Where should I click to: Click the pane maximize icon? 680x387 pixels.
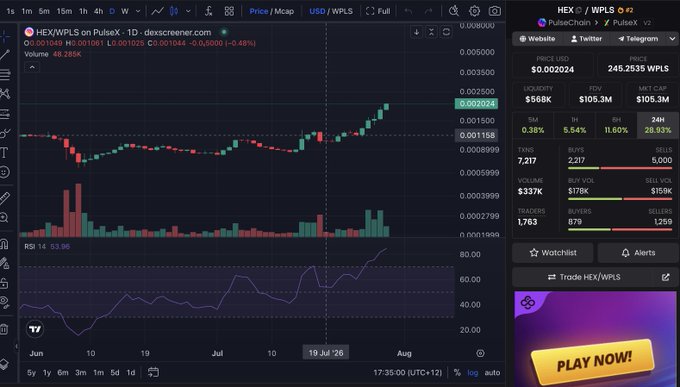click(446, 32)
